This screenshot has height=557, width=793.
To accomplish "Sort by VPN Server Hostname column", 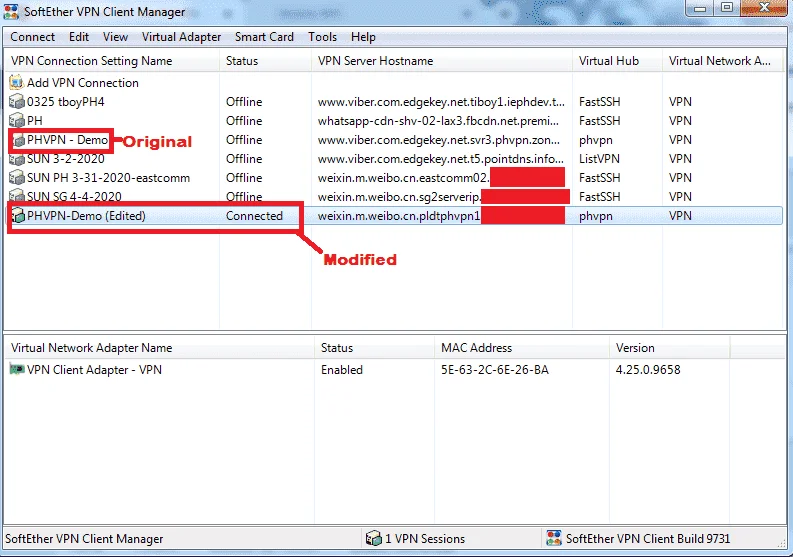I will coord(442,61).
